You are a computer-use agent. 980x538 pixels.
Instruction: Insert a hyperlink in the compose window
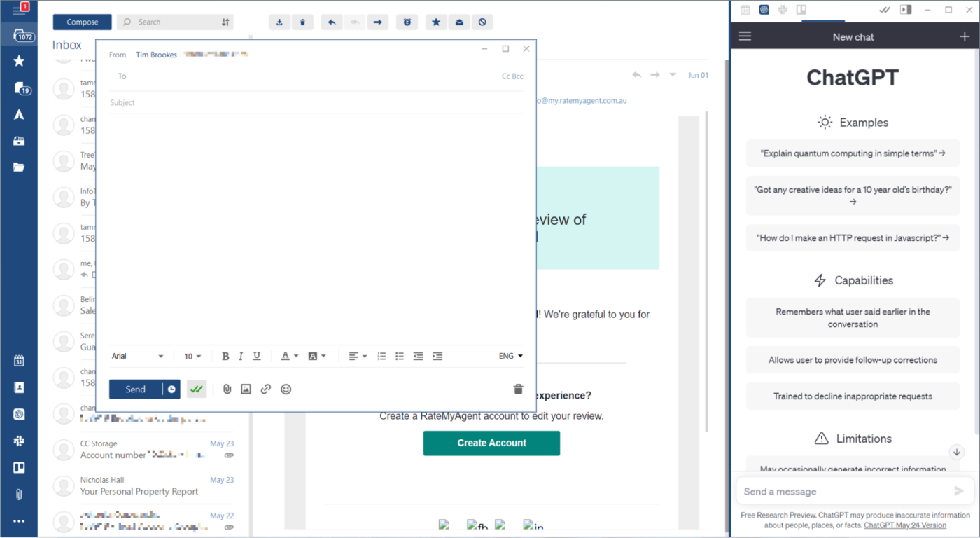click(266, 389)
